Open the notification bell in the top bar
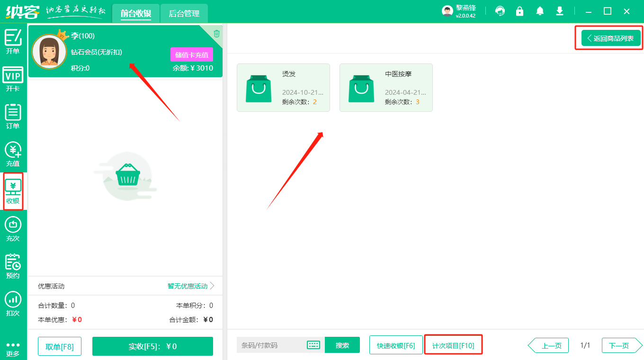Screen dimensions: 644x360 point(539,10)
